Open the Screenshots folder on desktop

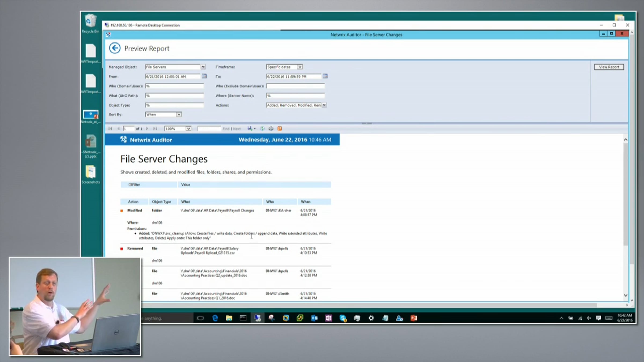point(90,175)
